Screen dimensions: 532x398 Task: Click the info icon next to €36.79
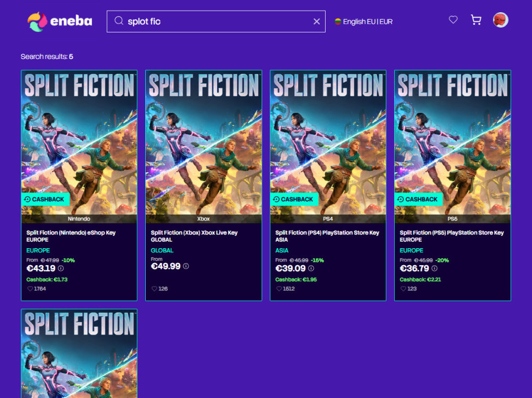[x=434, y=268]
